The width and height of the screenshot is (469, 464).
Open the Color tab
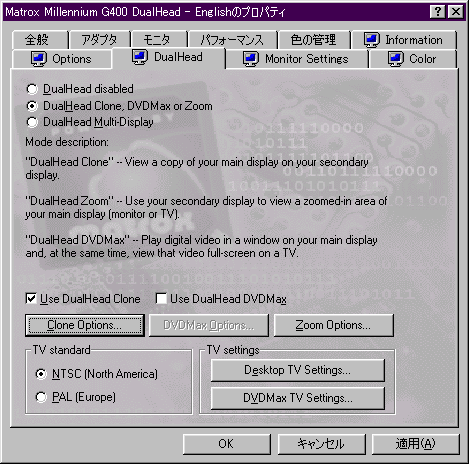pyautogui.click(x=413, y=59)
